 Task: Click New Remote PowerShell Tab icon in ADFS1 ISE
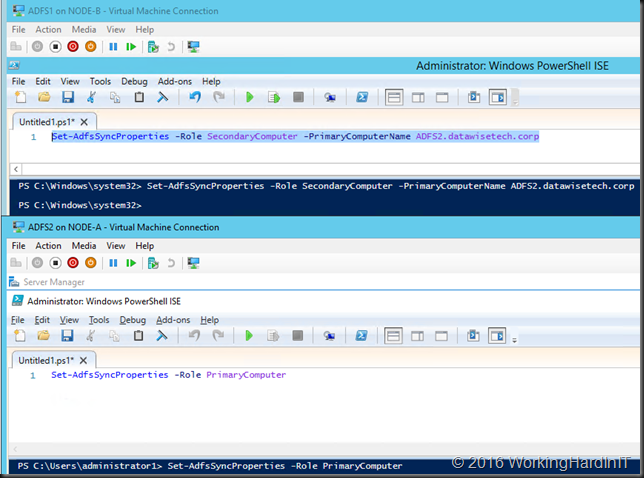click(x=330, y=97)
